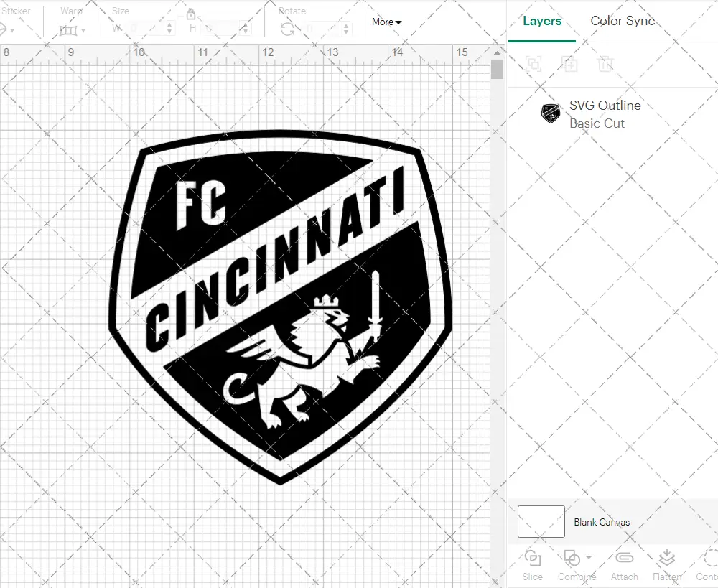Switch to the Color Sync tab
The height and width of the screenshot is (588, 718).
coord(623,21)
